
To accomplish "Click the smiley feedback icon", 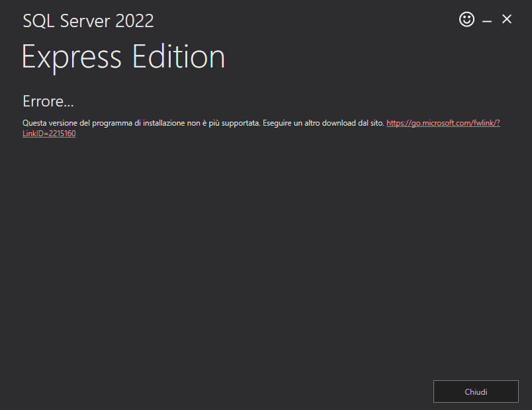I will click(x=466, y=19).
